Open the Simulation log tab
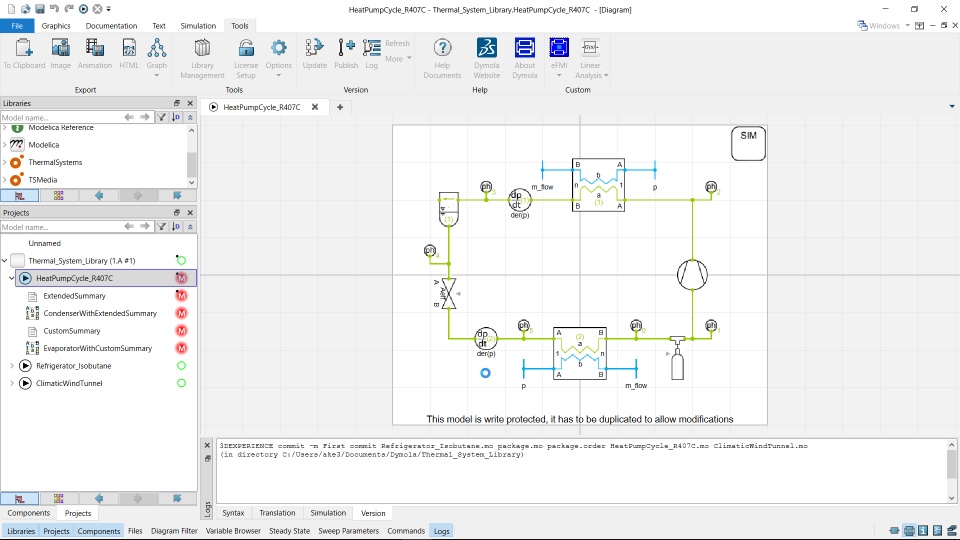960x540 pixels. [x=328, y=513]
